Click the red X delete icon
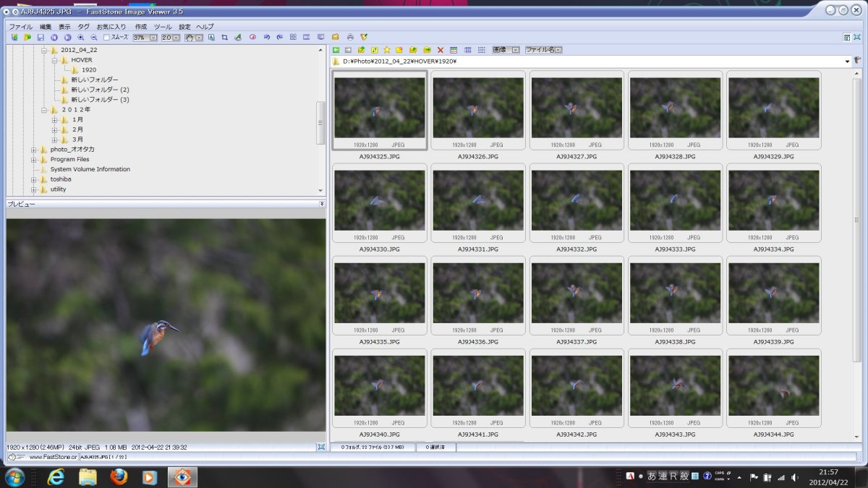 point(441,50)
